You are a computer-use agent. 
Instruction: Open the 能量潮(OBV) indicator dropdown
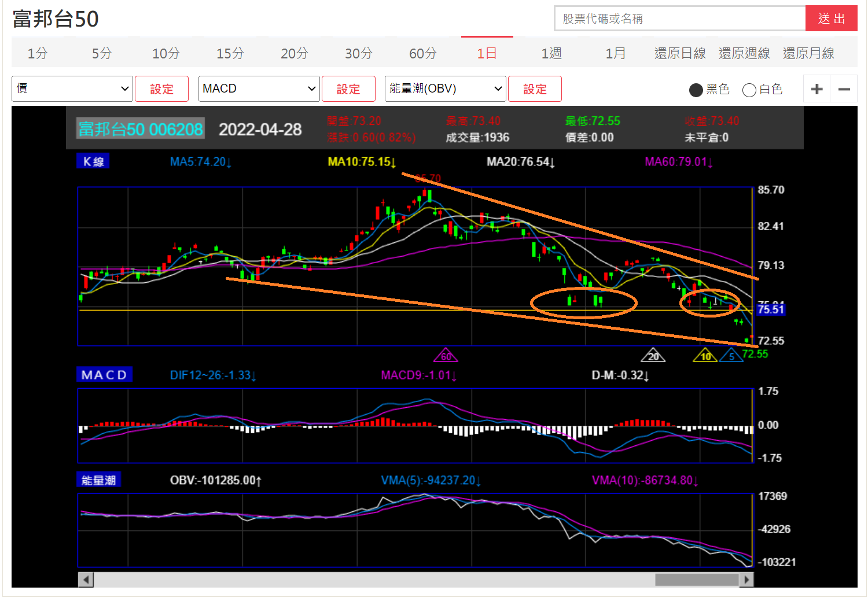click(446, 88)
